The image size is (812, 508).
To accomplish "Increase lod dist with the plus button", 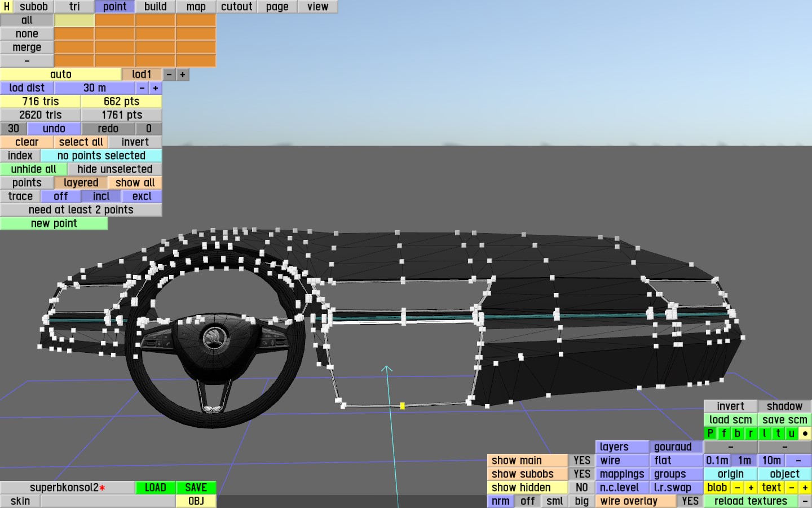I will (x=156, y=88).
